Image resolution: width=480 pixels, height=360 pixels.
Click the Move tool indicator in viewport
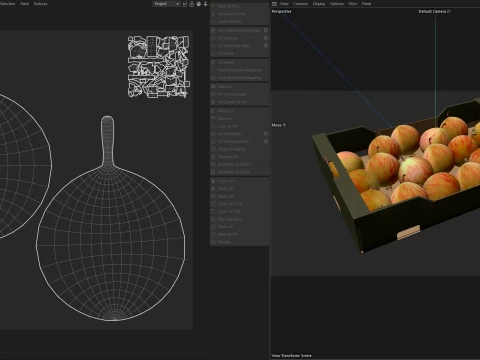(279, 125)
